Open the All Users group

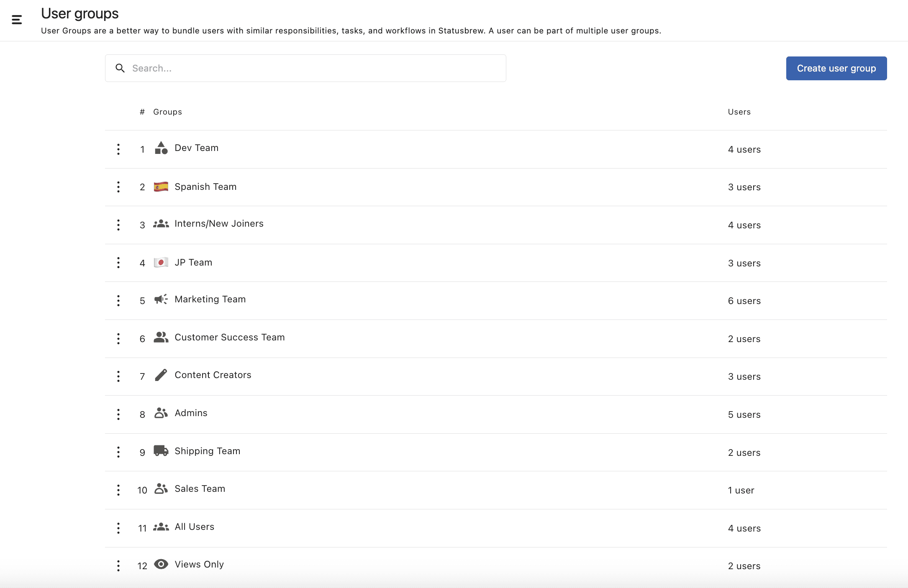coord(194,527)
